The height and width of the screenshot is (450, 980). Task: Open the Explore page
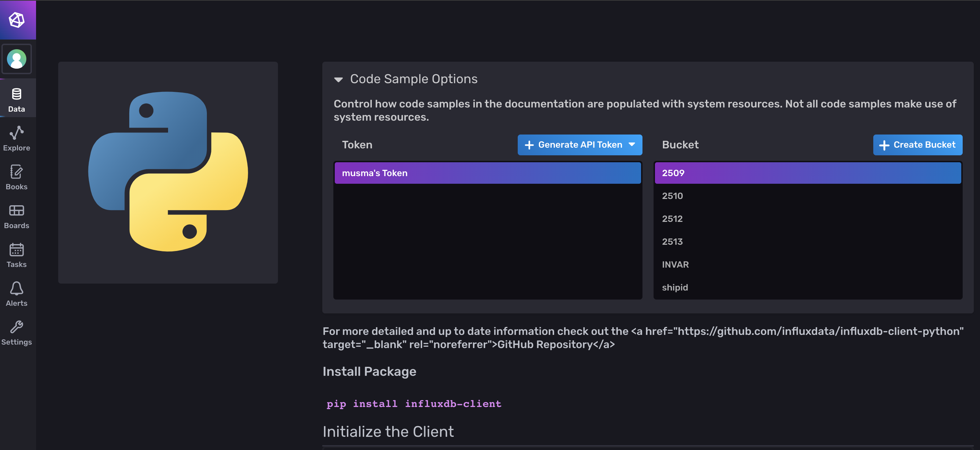(17, 139)
